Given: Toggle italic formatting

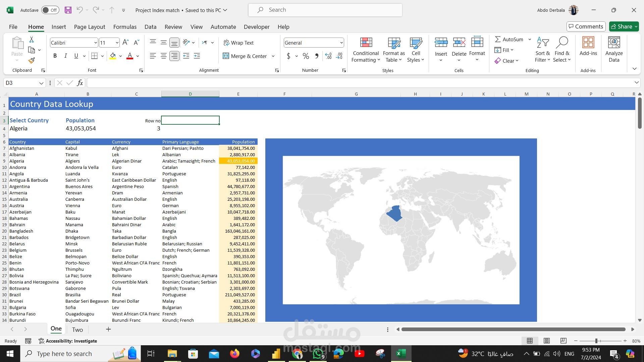Looking at the screenshot, I should 66,56.
